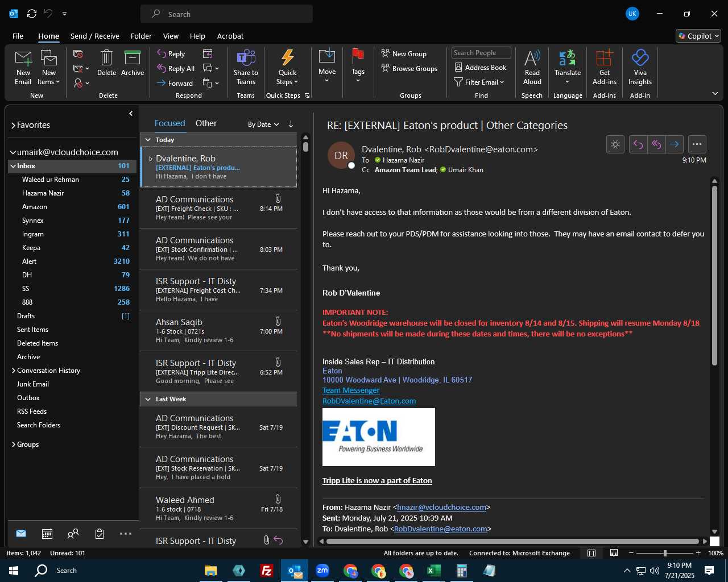This screenshot has width=728, height=582.
Task: Collapse the Today message group
Action: tap(148, 140)
